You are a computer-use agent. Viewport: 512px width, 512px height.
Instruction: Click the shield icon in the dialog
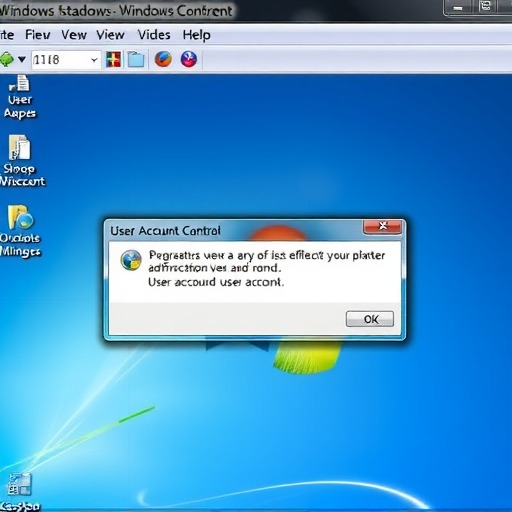(131, 260)
